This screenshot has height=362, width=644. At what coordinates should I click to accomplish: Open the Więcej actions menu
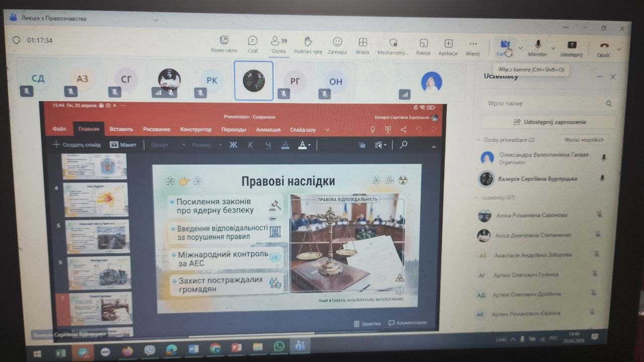coord(472,47)
